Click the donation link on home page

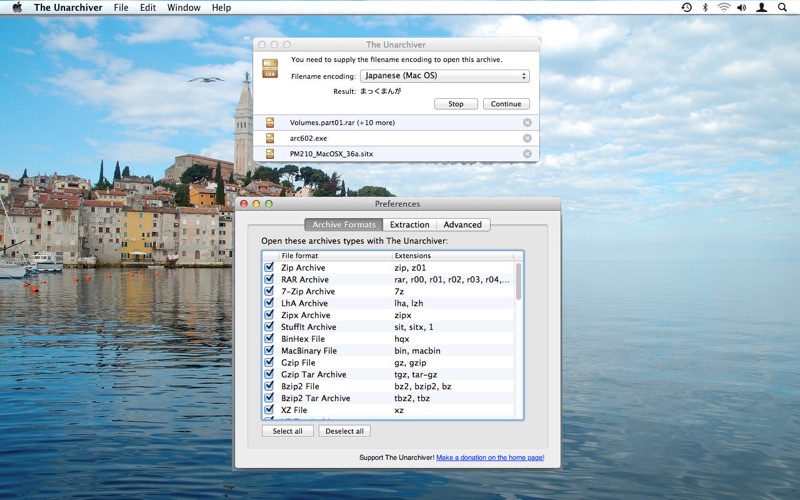[490, 457]
